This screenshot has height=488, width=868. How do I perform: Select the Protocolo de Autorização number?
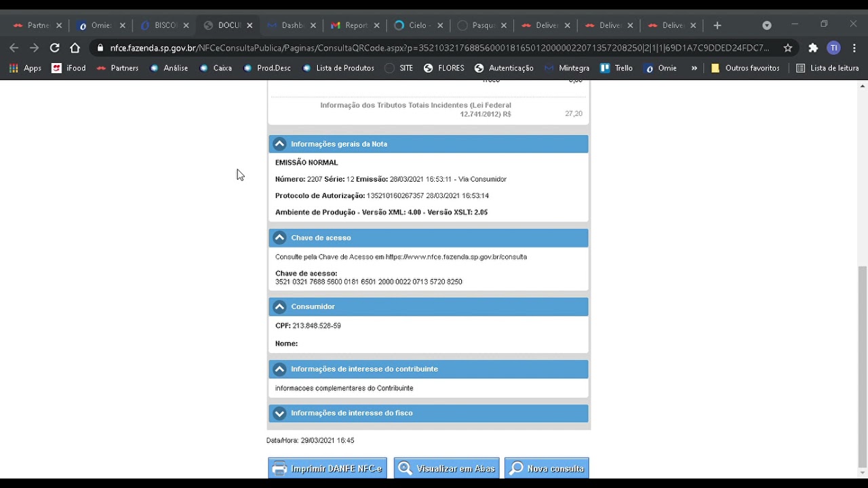pyautogui.click(x=395, y=196)
